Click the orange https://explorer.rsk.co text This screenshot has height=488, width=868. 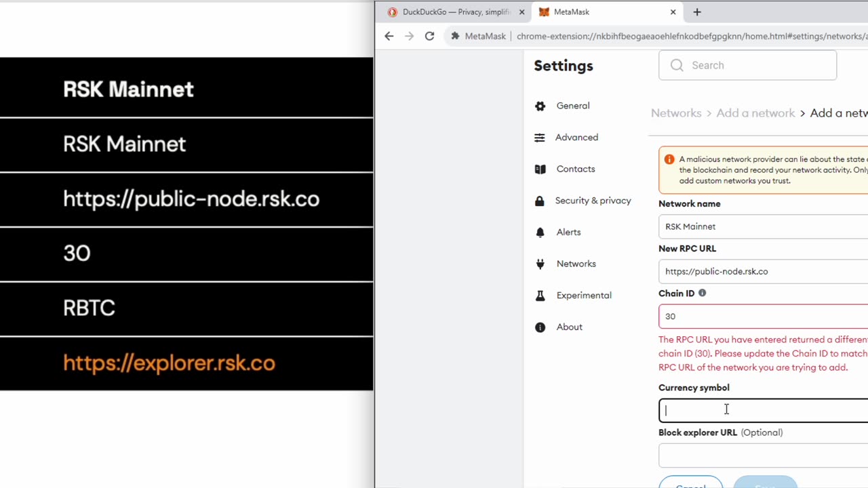click(x=169, y=363)
